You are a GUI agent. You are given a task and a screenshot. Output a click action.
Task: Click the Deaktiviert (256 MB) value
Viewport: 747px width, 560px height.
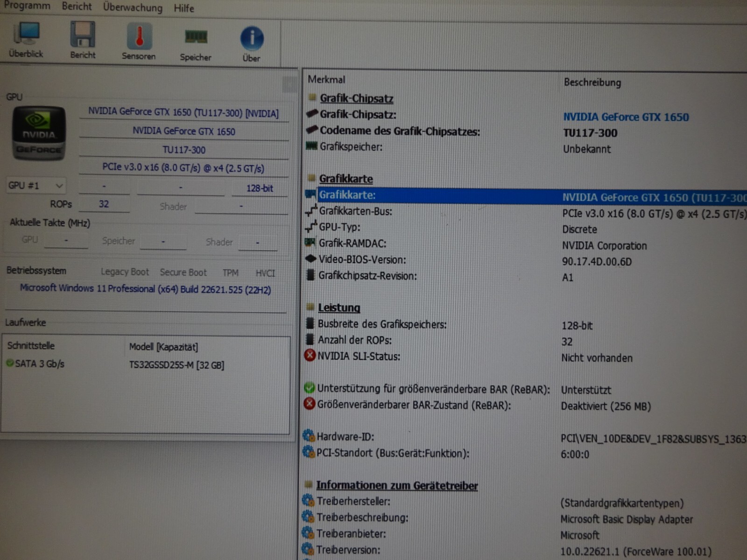tap(606, 406)
